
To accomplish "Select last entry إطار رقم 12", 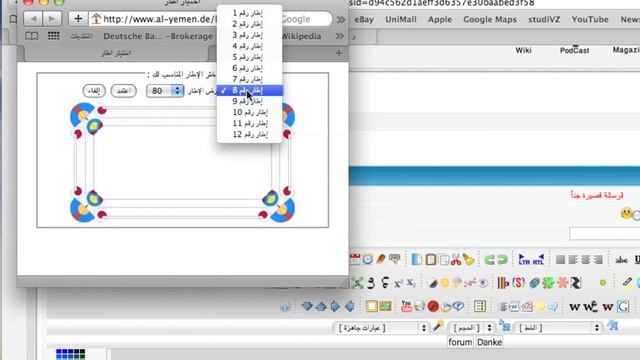I will 249,134.
